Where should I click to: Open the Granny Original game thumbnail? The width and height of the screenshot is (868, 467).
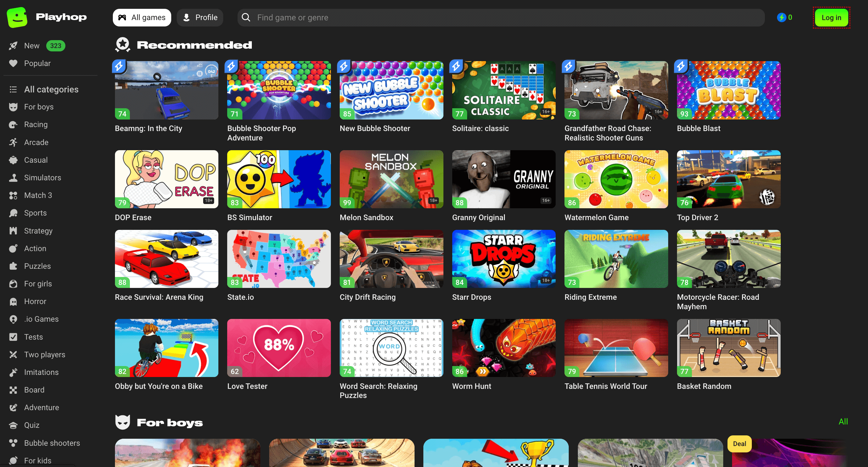[503, 179]
